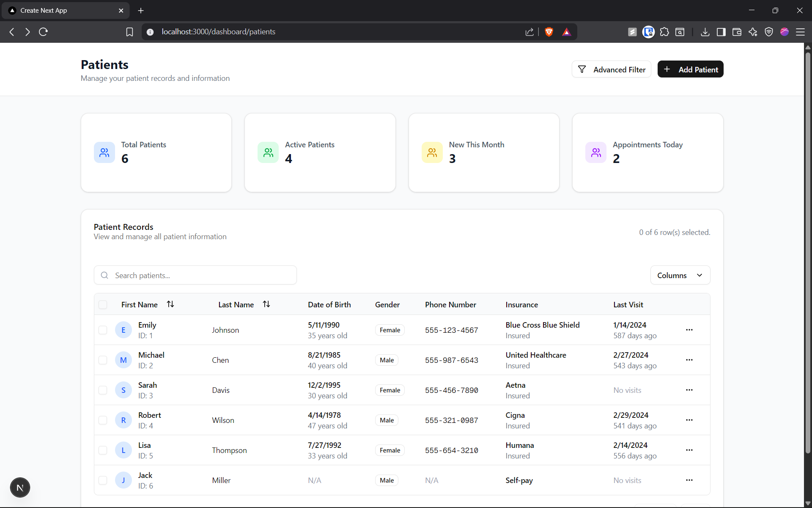812x508 pixels.
Task: Open a new browser tab
Action: [141, 11]
